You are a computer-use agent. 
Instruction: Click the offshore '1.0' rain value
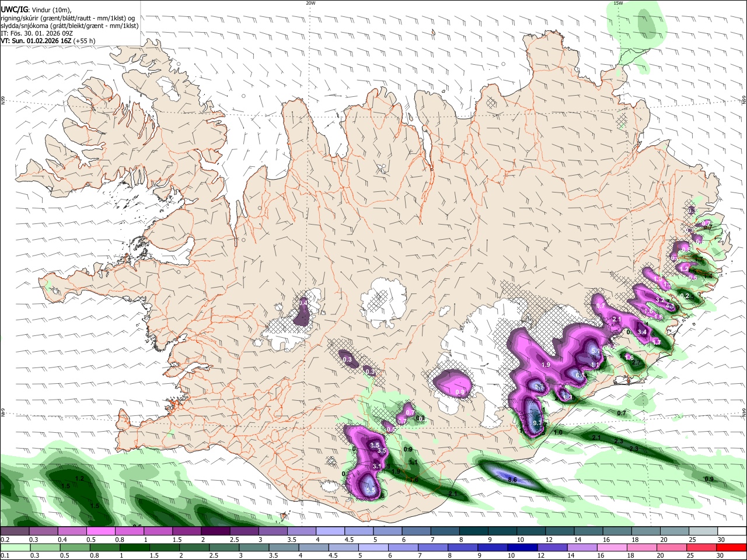click(558, 432)
